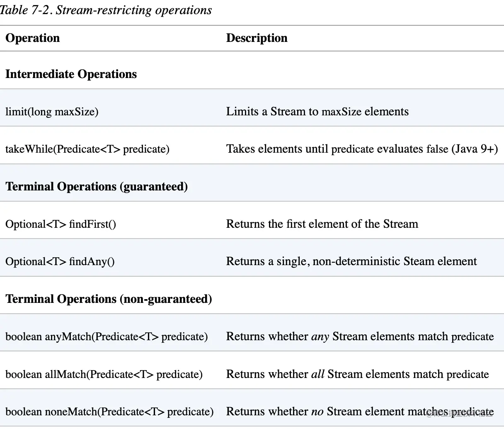The height and width of the screenshot is (429, 504).
Task: Select the "Terminal Operations (non-guaranteed)" section heading
Action: point(109,299)
